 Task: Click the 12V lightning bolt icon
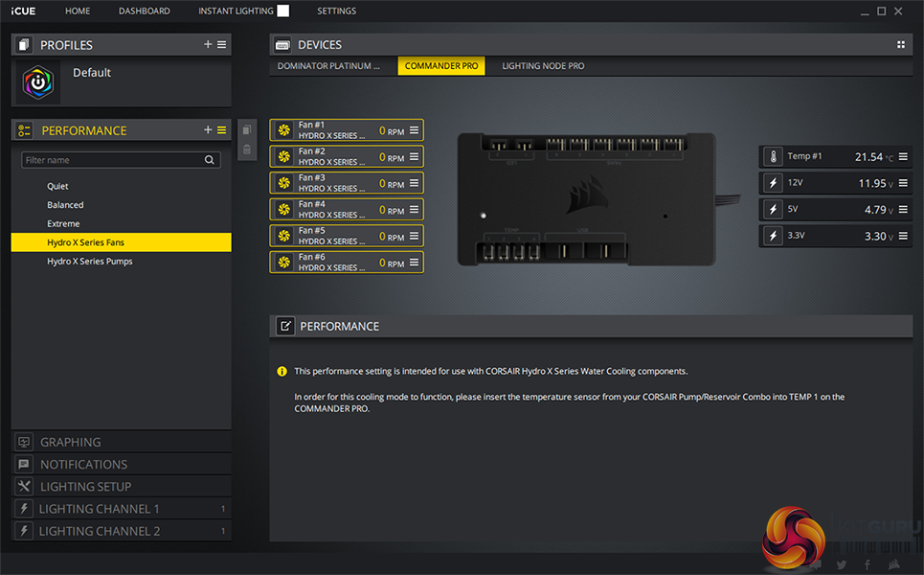(773, 183)
